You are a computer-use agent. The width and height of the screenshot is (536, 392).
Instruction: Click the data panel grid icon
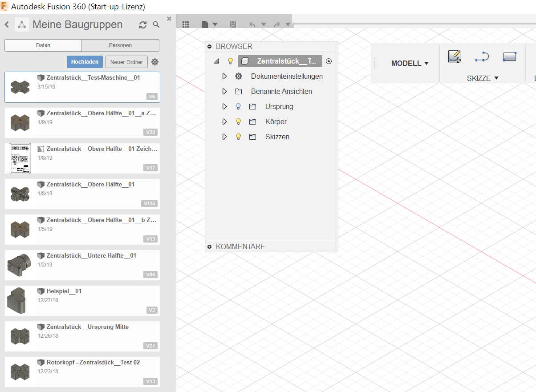(x=186, y=24)
